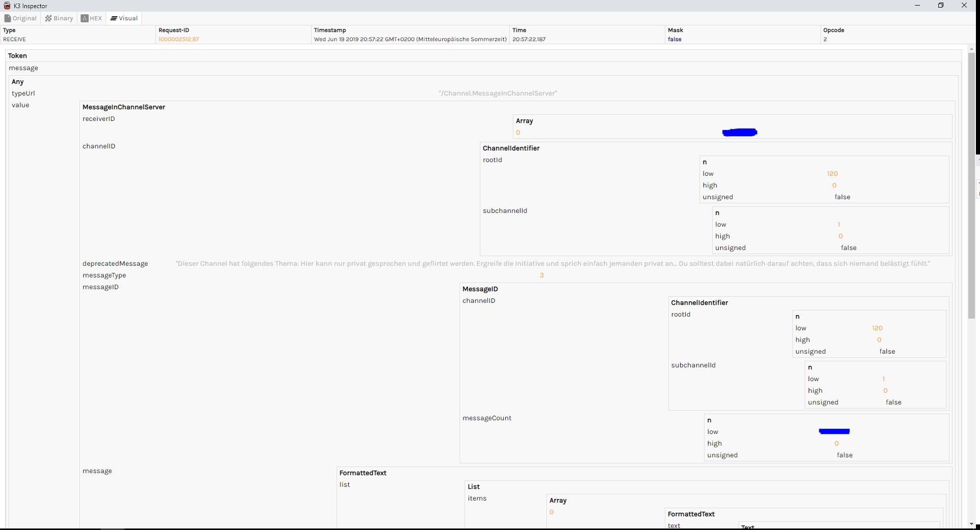Click the orange Request-ID value
Screen dimensions: 980x530
pos(178,39)
